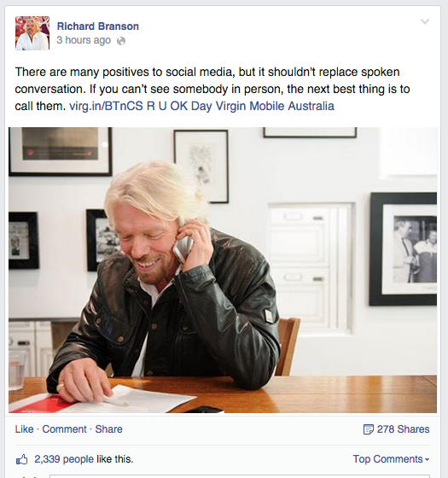Visit the Virgin Mobile Australia link

pos(275,106)
